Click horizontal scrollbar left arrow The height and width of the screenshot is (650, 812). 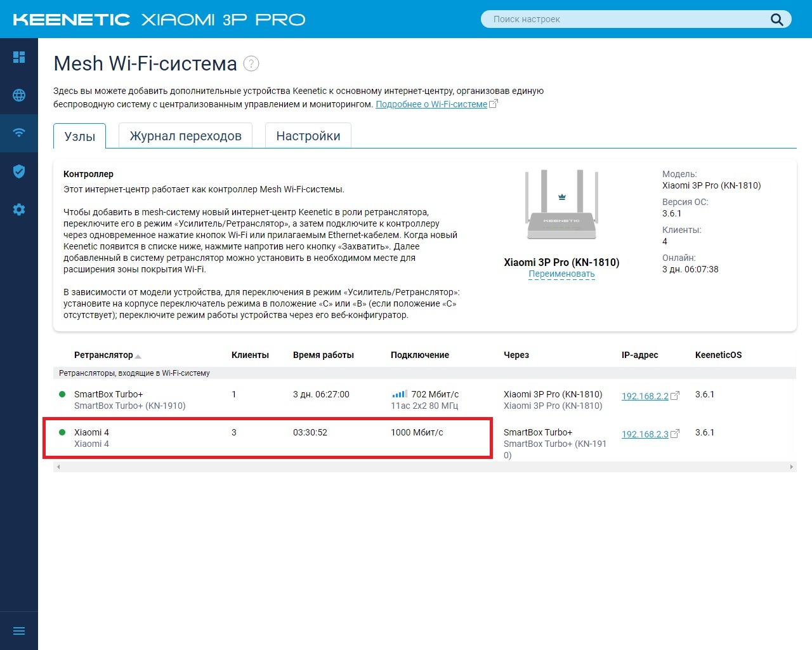point(58,467)
